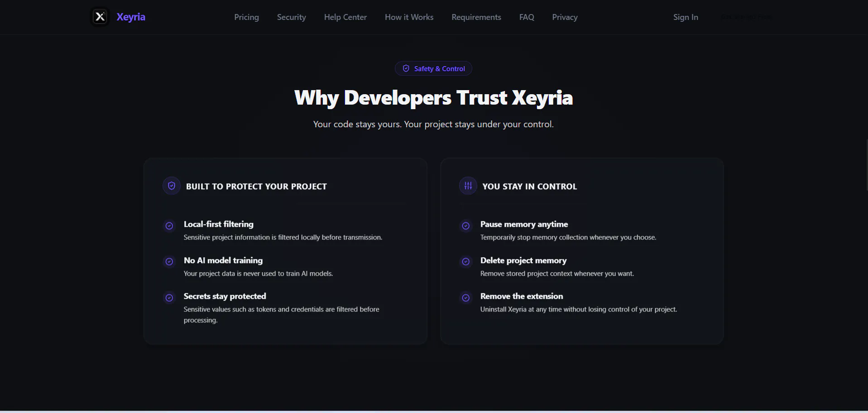868x413 pixels.
Task: Click 'Temporarily stop memory collection' description
Action: pos(568,237)
